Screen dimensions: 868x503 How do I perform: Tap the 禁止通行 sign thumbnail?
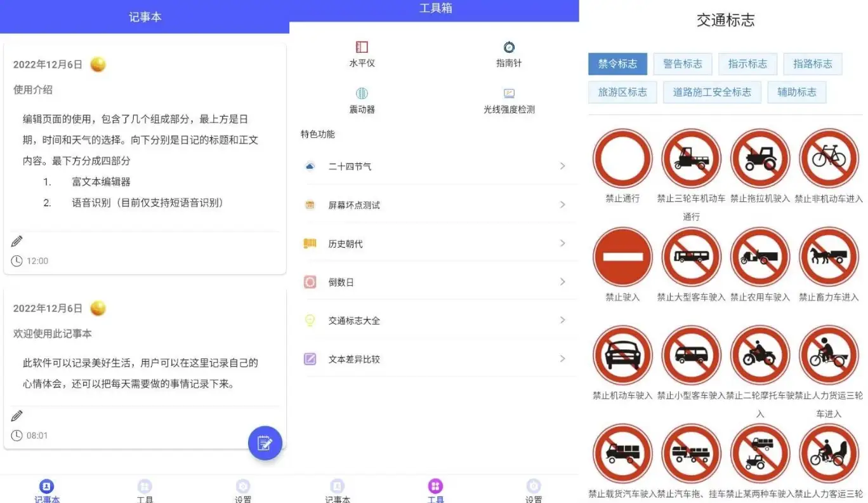[622, 158]
